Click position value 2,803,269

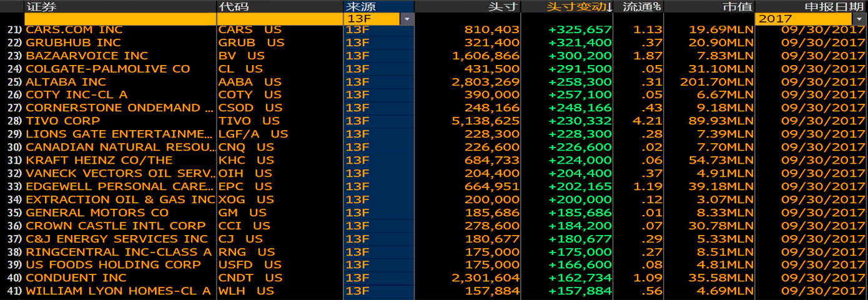485,82
